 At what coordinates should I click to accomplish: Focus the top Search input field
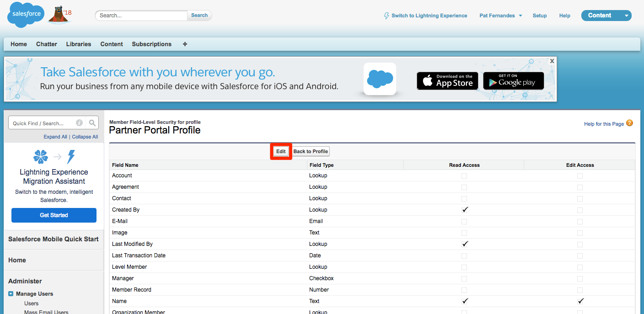click(x=141, y=15)
